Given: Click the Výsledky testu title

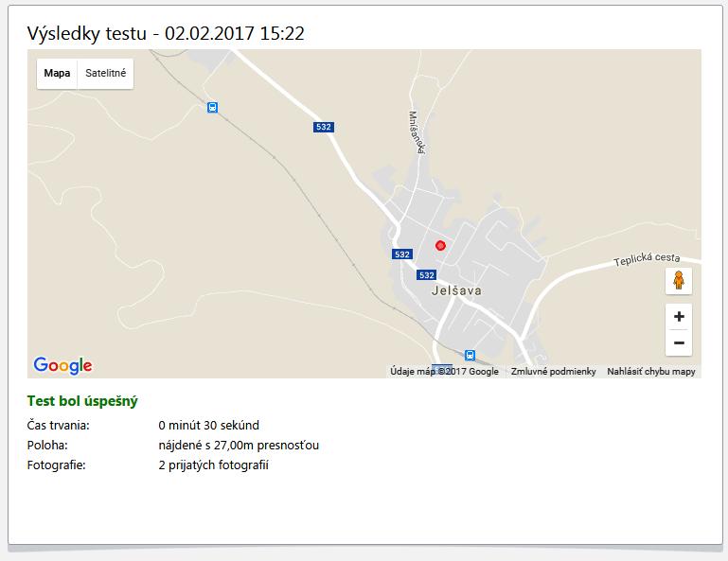Looking at the screenshot, I should click(87, 33).
